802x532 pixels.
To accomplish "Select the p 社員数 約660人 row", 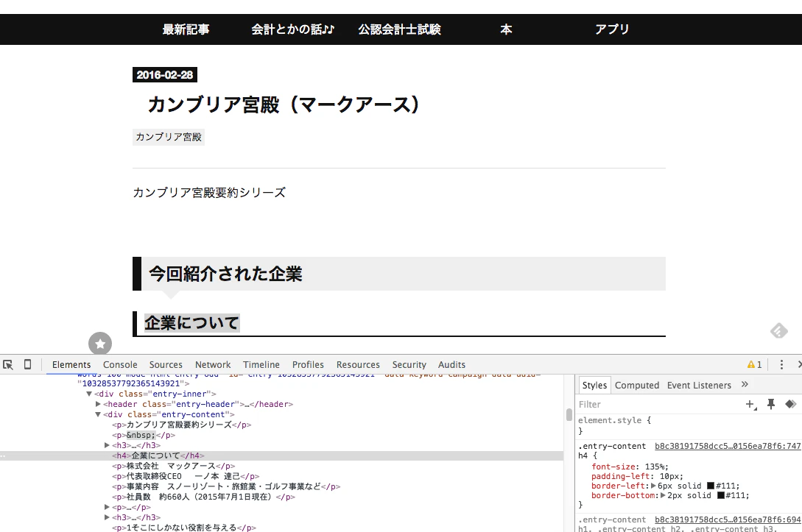I will tap(203, 497).
